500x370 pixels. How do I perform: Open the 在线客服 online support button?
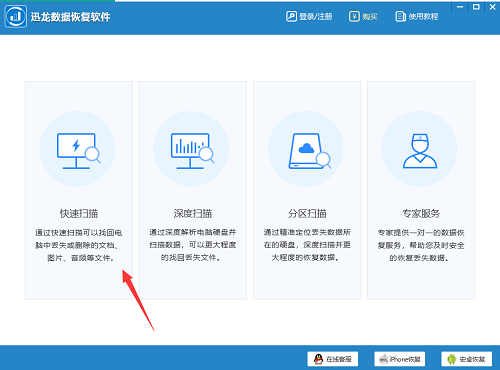click(333, 359)
